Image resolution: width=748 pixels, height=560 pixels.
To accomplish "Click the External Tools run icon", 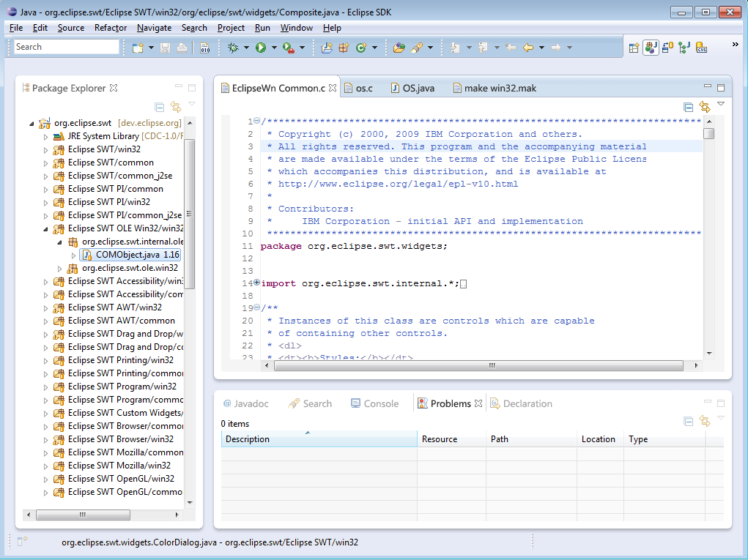I will 288,47.
